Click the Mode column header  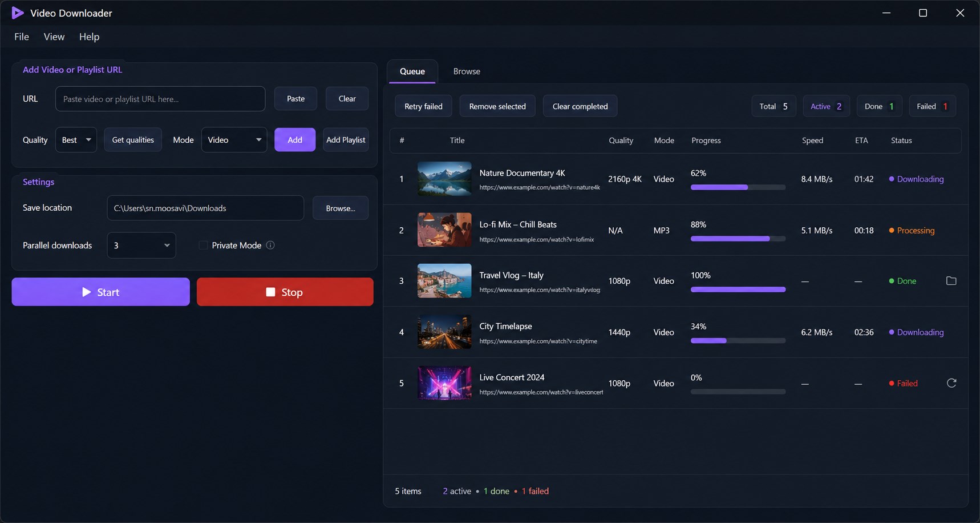(664, 140)
